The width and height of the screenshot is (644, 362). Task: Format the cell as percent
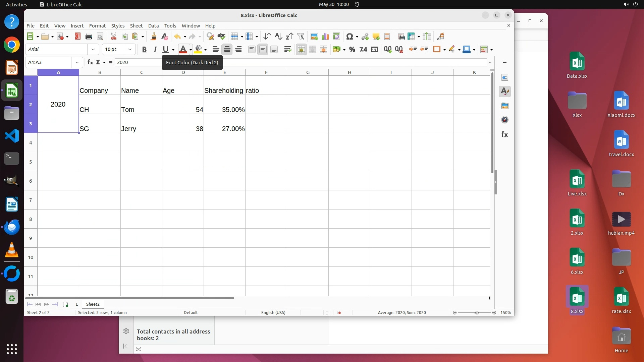pos(352,50)
